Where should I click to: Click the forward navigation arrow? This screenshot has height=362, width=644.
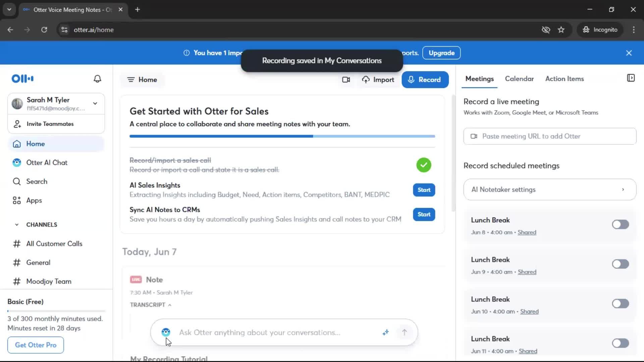[x=27, y=30]
